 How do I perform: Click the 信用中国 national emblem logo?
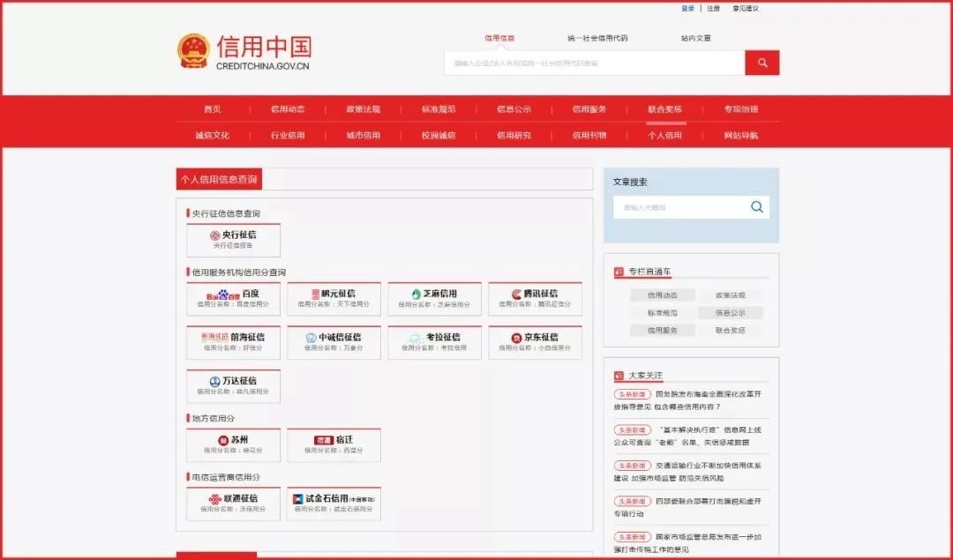[x=193, y=51]
